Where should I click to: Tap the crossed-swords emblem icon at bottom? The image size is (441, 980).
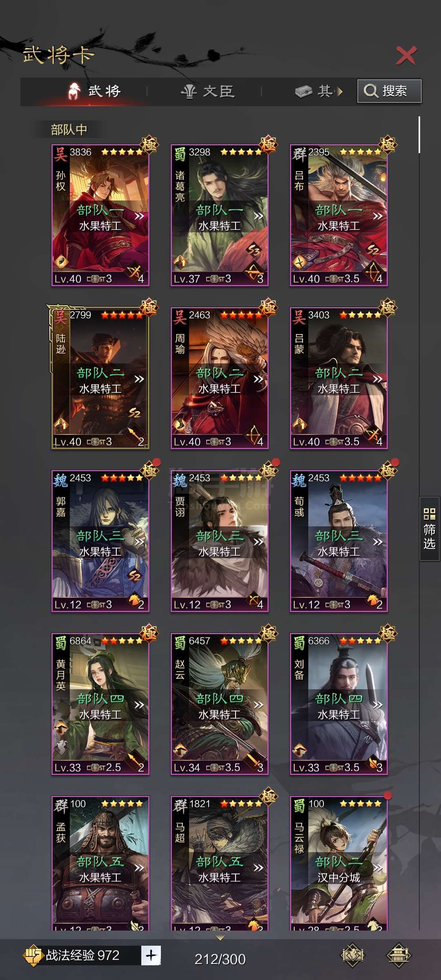click(x=352, y=955)
